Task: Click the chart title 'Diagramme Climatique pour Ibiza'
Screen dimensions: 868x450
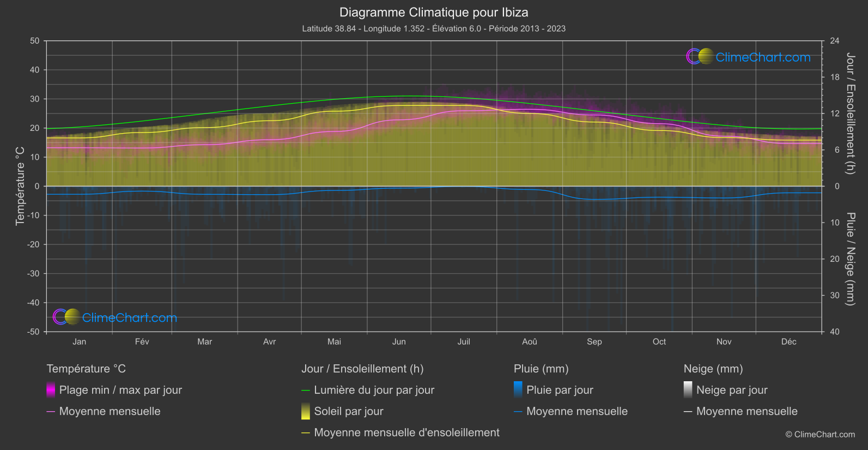Action: [x=434, y=12]
